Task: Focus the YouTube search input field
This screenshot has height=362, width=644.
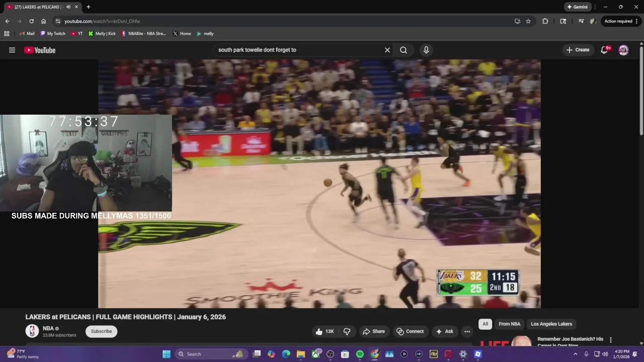Action: coord(299,50)
